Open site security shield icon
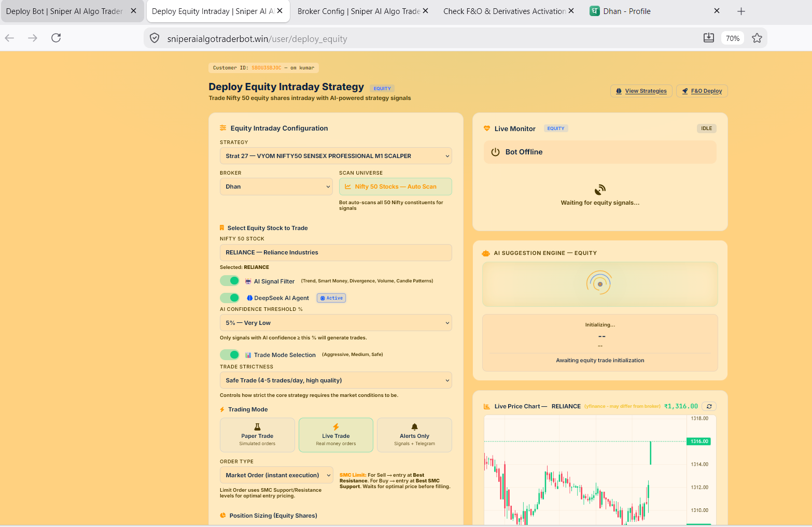Screen dimensions: 812x527 pyautogui.click(x=155, y=38)
